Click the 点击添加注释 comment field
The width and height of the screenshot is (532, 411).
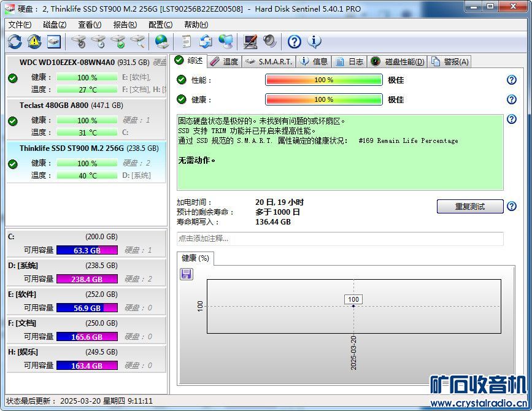pos(340,239)
